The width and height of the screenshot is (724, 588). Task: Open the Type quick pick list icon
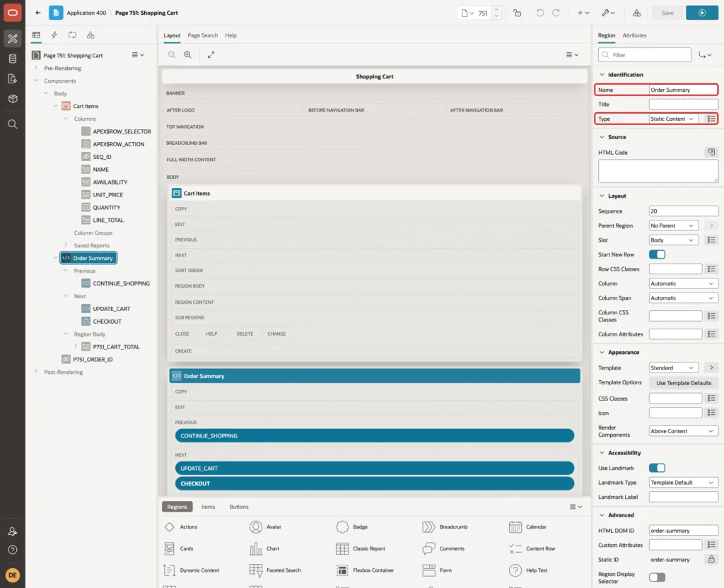[711, 119]
